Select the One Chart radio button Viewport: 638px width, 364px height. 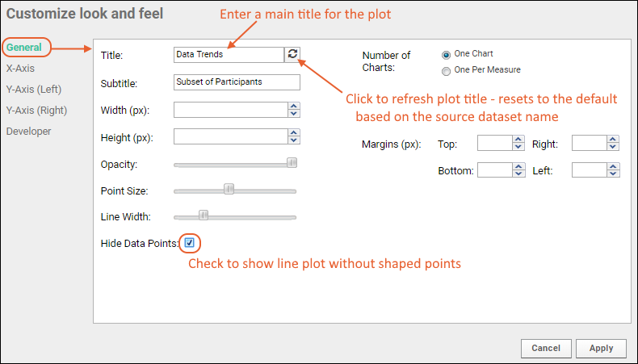[x=447, y=54]
